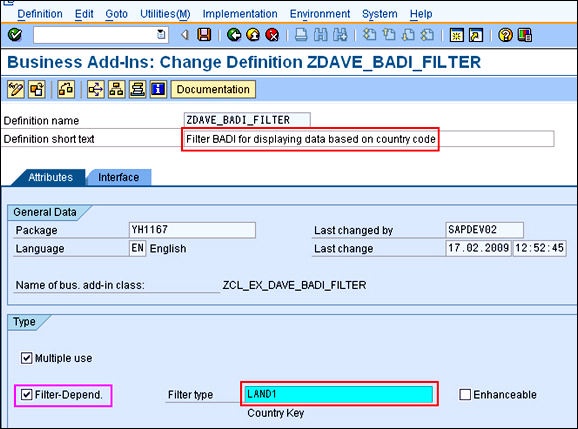The image size is (578, 429).
Task: Open the Environment menu
Action: click(x=320, y=14)
